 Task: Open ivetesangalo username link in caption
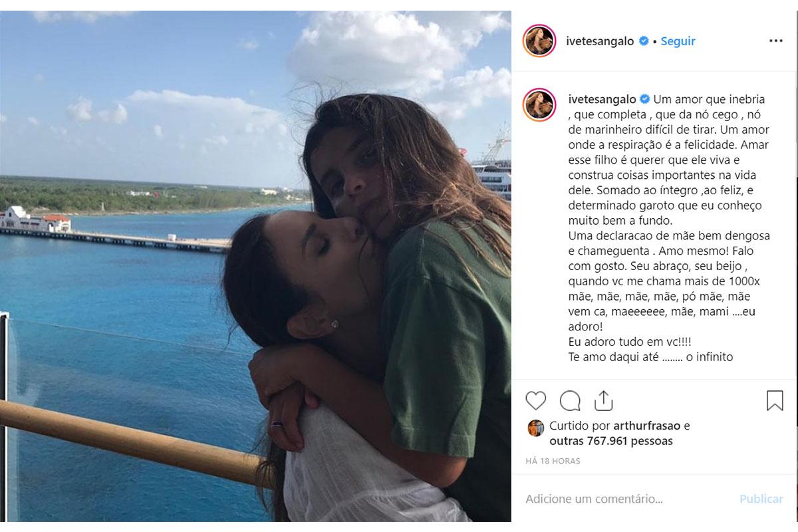[600, 99]
